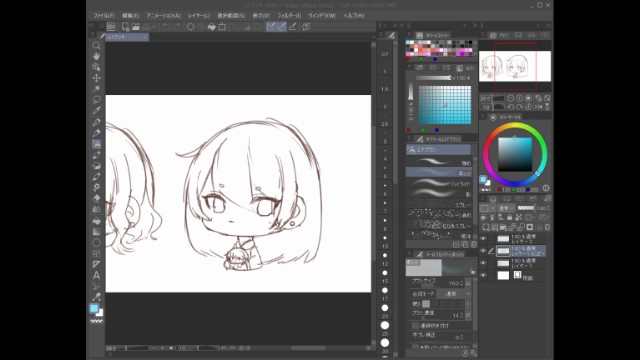Hide layer レイヤー1 using its eye icon
Image resolution: width=640 pixels, height=360 pixels.
click(483, 263)
